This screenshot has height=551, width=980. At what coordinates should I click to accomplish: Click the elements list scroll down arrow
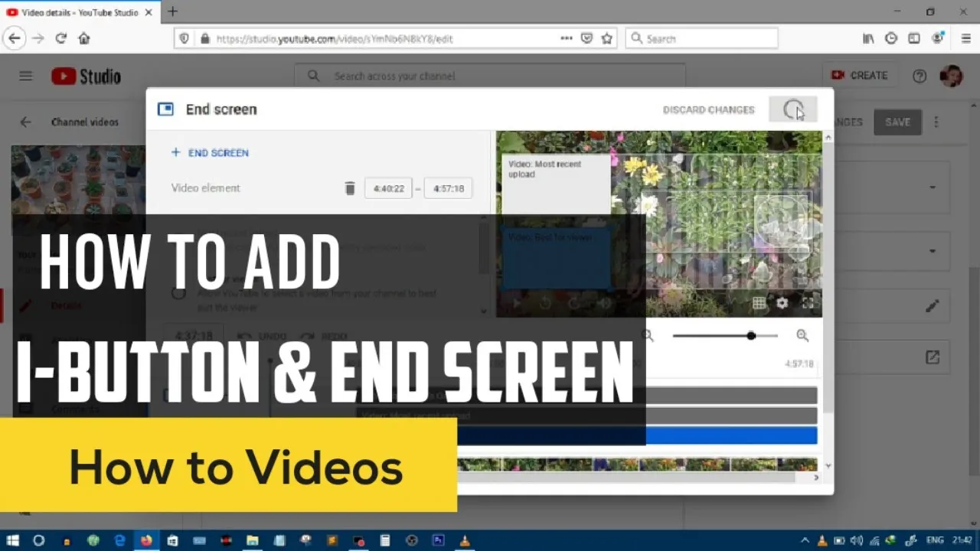tap(483, 311)
